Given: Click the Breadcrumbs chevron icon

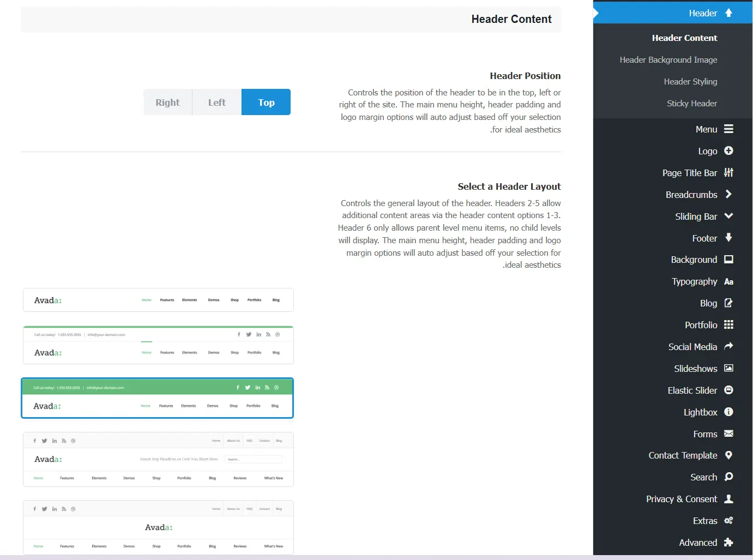Looking at the screenshot, I should pyautogui.click(x=728, y=194).
